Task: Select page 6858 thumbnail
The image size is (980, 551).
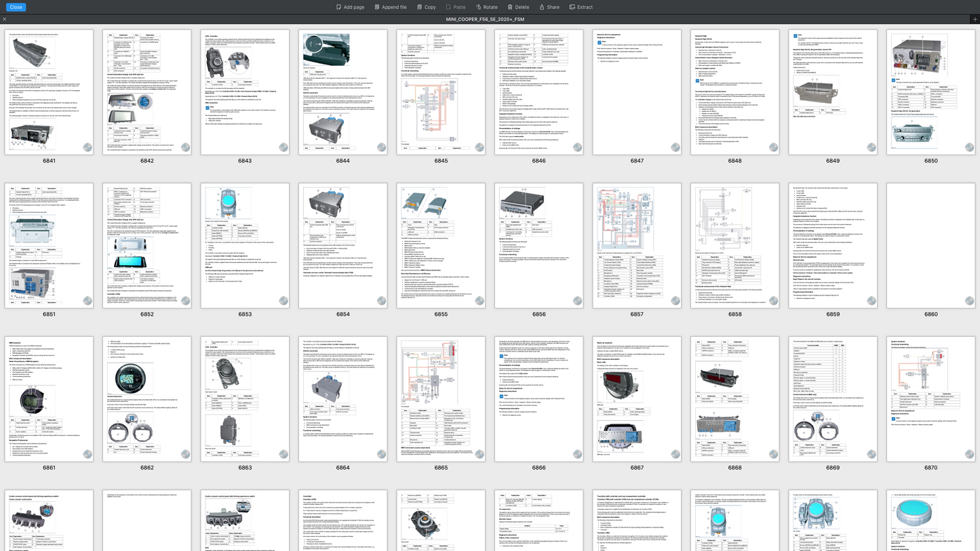Action: click(735, 245)
